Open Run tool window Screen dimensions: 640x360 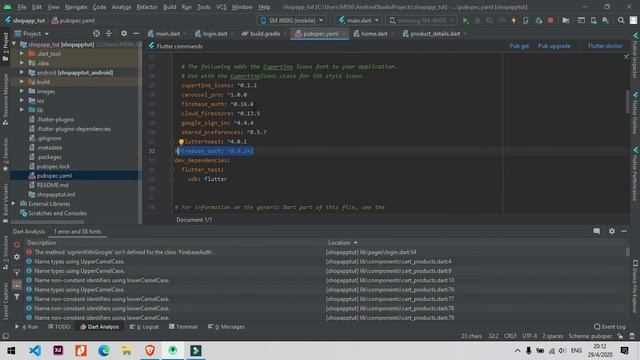click(x=27, y=327)
